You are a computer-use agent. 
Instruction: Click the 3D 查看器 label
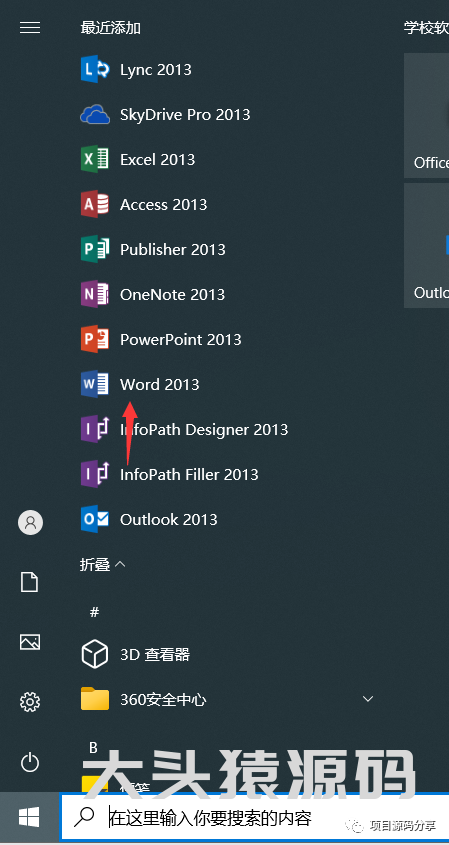coord(155,655)
